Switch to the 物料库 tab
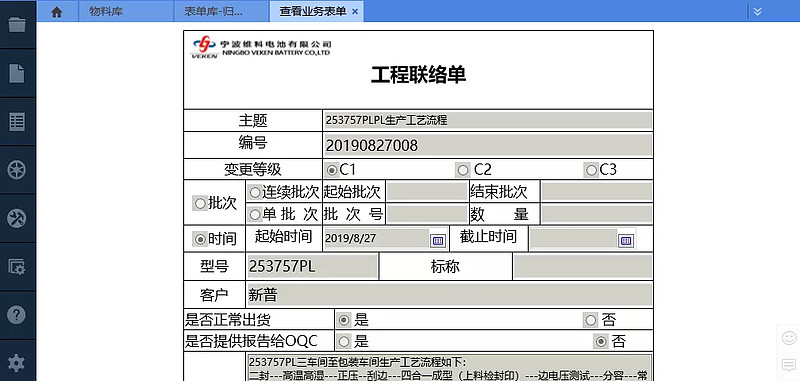The image size is (800, 381). [x=126, y=11]
